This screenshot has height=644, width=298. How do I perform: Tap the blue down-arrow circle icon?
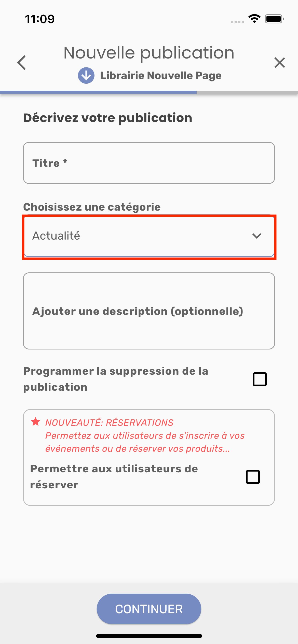coord(86,76)
